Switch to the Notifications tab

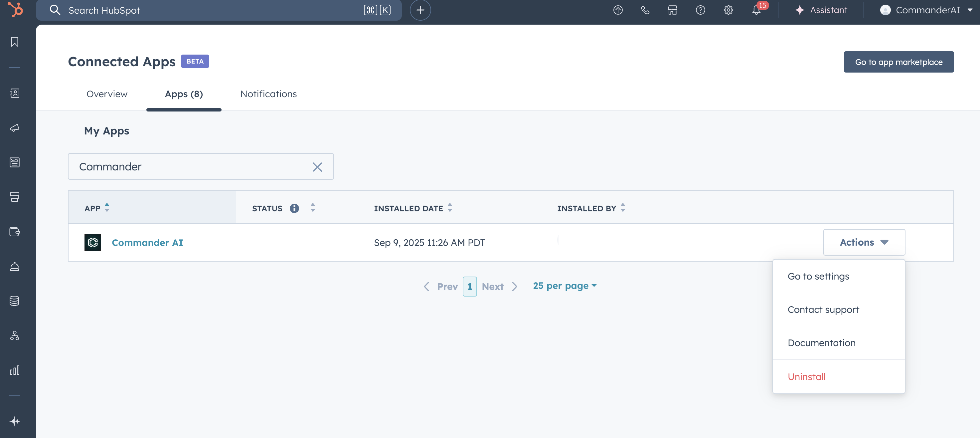(x=268, y=94)
